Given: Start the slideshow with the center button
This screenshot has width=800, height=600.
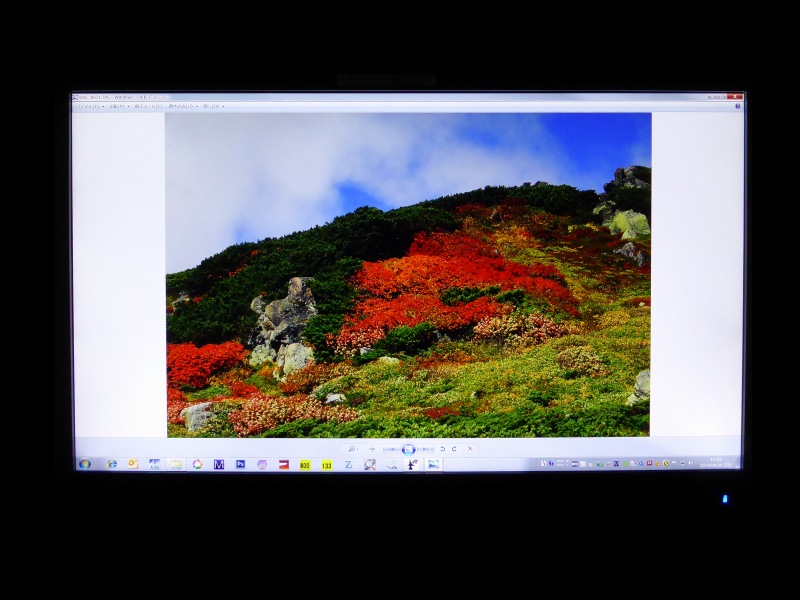Looking at the screenshot, I should pyautogui.click(x=408, y=449).
